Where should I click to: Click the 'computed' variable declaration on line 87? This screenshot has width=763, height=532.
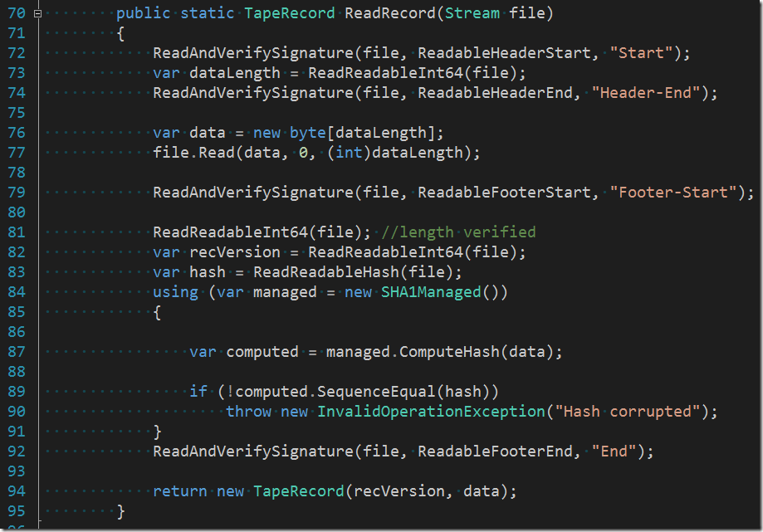(262, 352)
